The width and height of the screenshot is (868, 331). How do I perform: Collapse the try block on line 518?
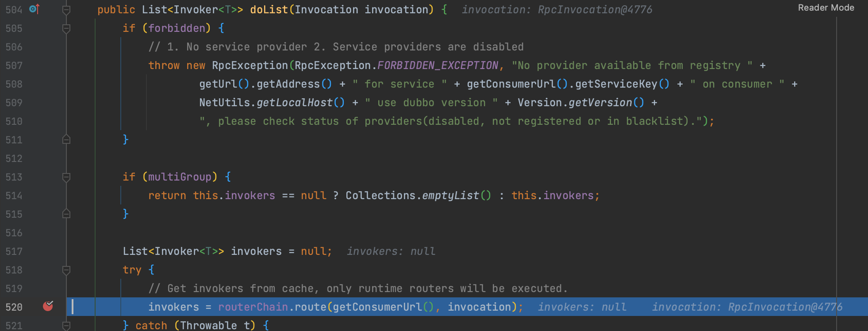pyautogui.click(x=66, y=270)
